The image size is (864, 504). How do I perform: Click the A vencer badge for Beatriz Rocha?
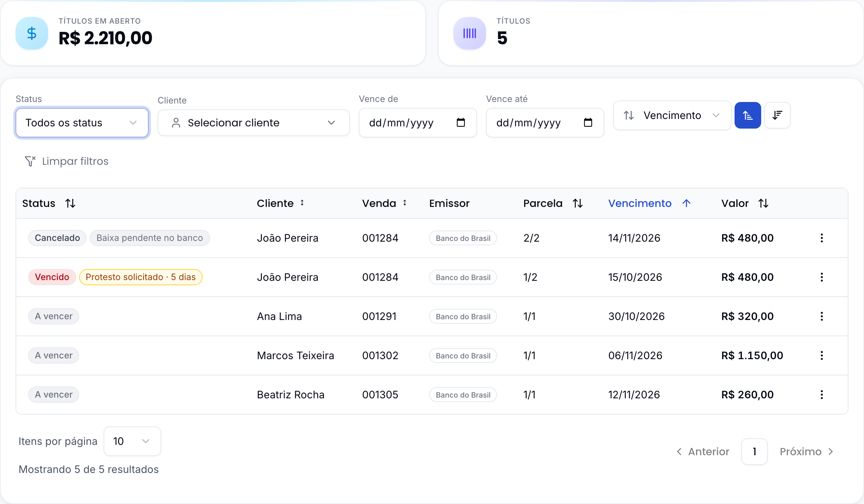tap(54, 395)
